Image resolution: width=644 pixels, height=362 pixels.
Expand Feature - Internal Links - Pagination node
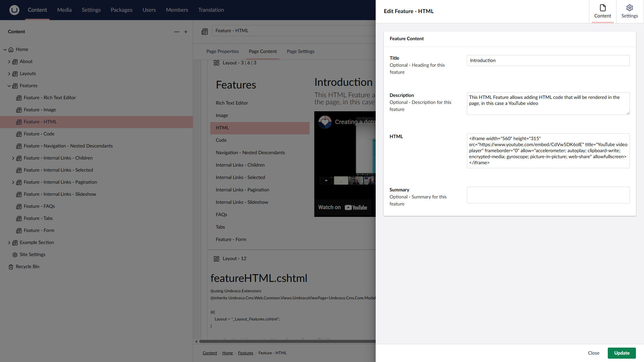13,182
